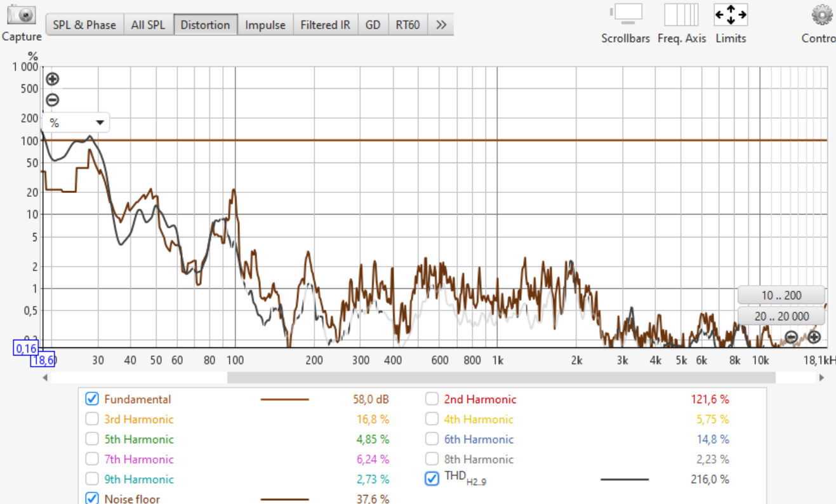Click the 9th Harmonic value 2,73 %

coord(373,479)
